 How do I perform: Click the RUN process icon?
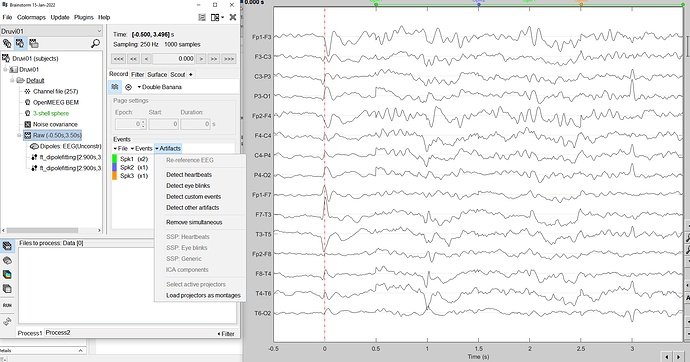[x=7, y=305]
